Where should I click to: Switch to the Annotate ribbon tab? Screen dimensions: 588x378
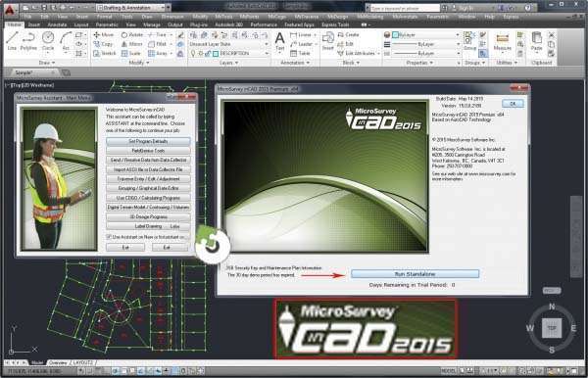point(57,24)
